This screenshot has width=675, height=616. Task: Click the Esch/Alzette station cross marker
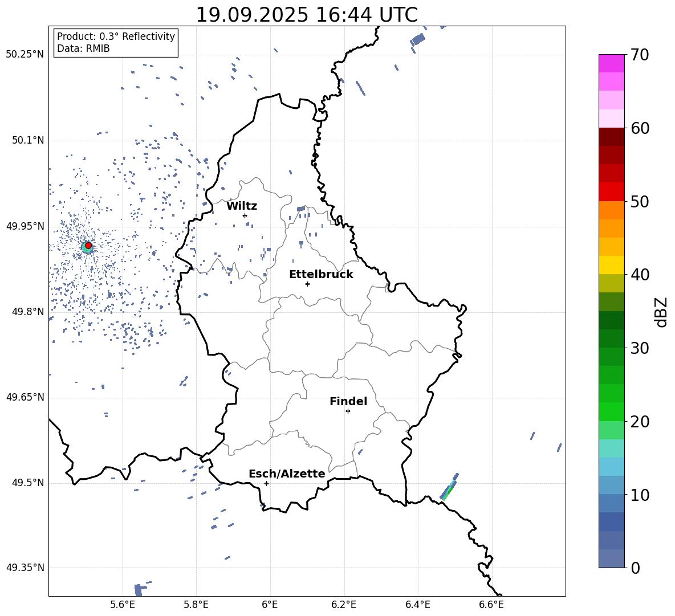pyautogui.click(x=266, y=483)
